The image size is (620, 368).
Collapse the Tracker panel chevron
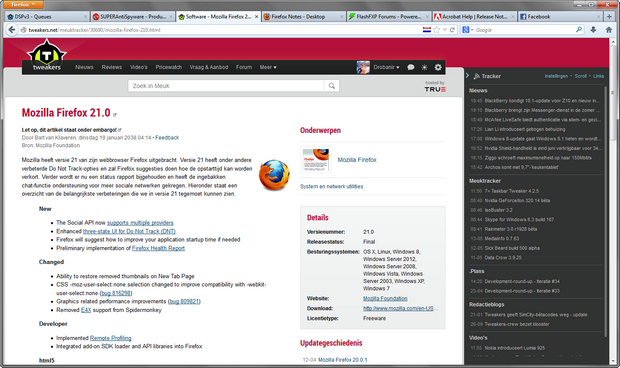467,75
